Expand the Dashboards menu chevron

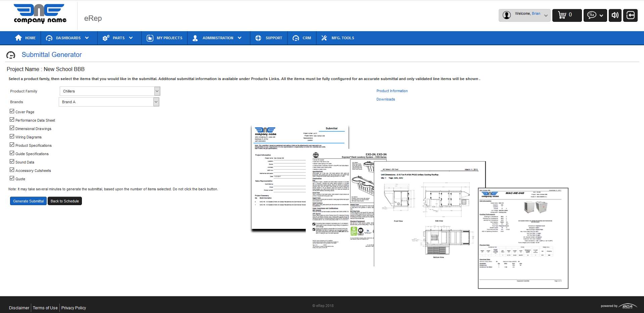point(87,38)
